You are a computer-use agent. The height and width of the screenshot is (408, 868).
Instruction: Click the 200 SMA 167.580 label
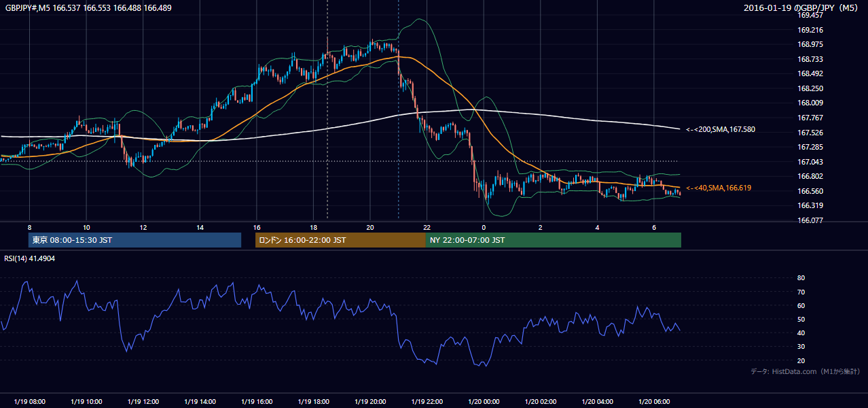click(x=720, y=129)
